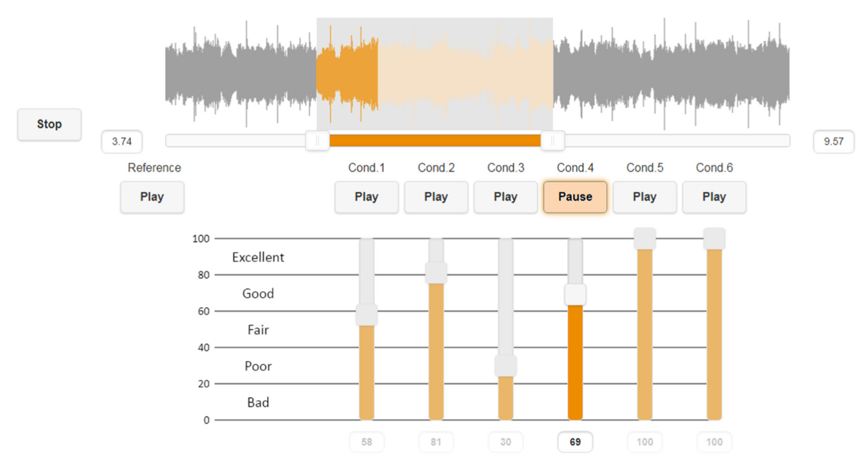
Task: Click the Stop button
Action: click(49, 124)
